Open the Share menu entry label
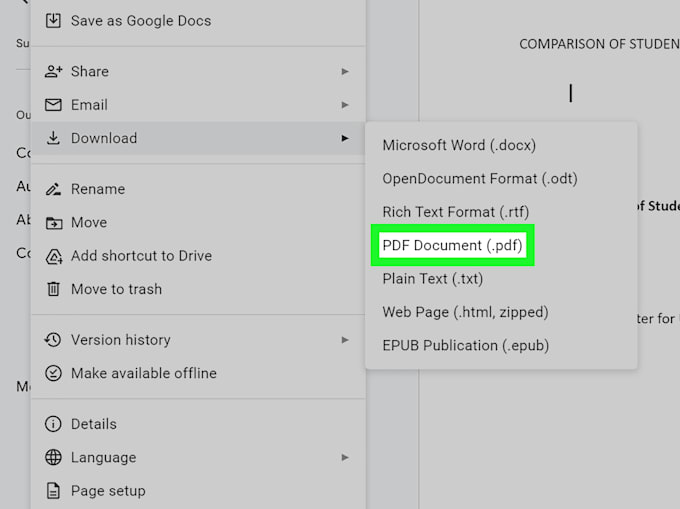 coord(90,71)
